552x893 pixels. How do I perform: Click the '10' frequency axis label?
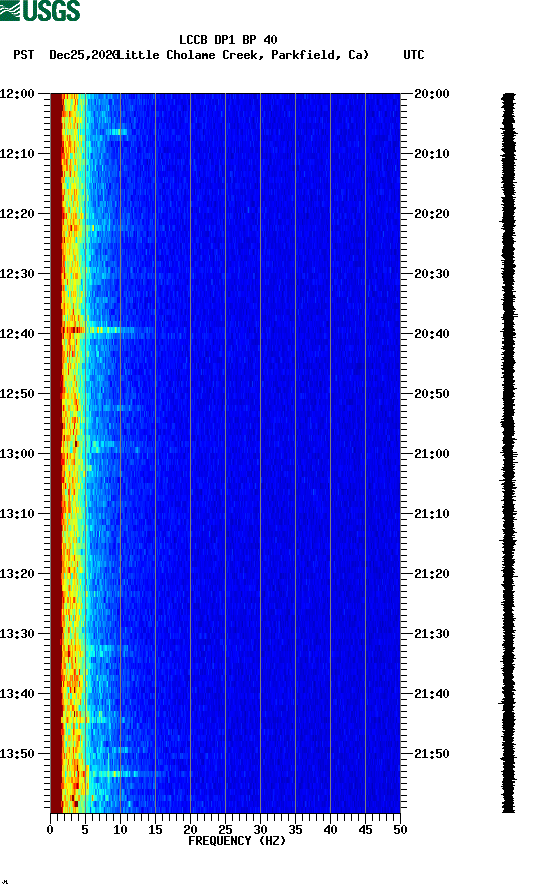(120, 830)
